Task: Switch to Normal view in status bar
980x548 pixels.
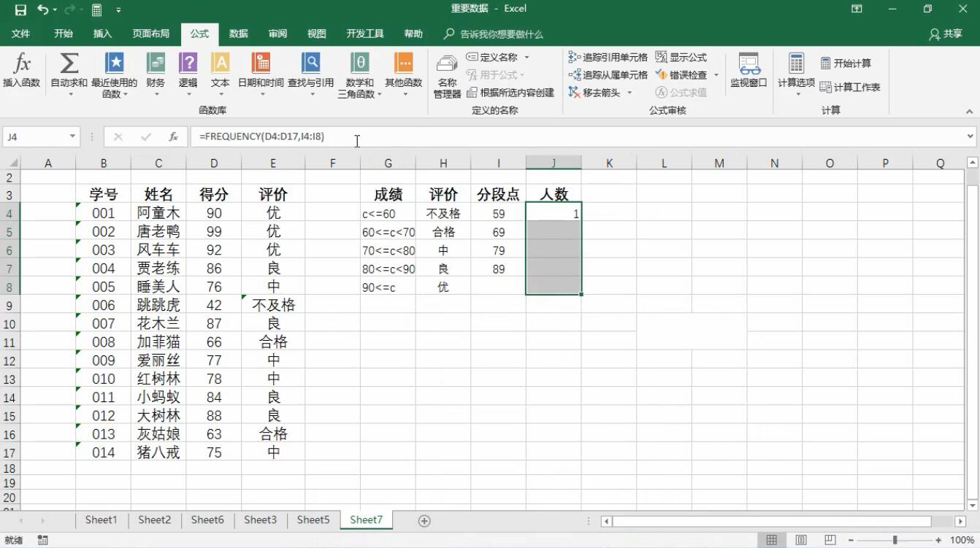Action: [772, 540]
